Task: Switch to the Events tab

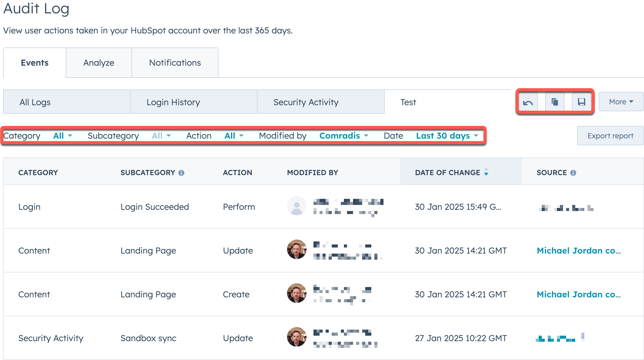Action: [35, 63]
